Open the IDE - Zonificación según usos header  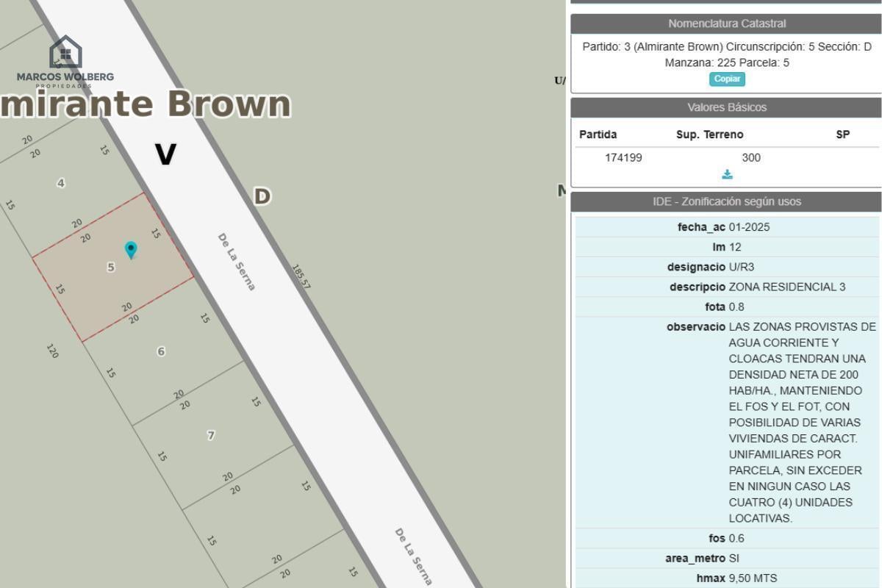(x=726, y=201)
